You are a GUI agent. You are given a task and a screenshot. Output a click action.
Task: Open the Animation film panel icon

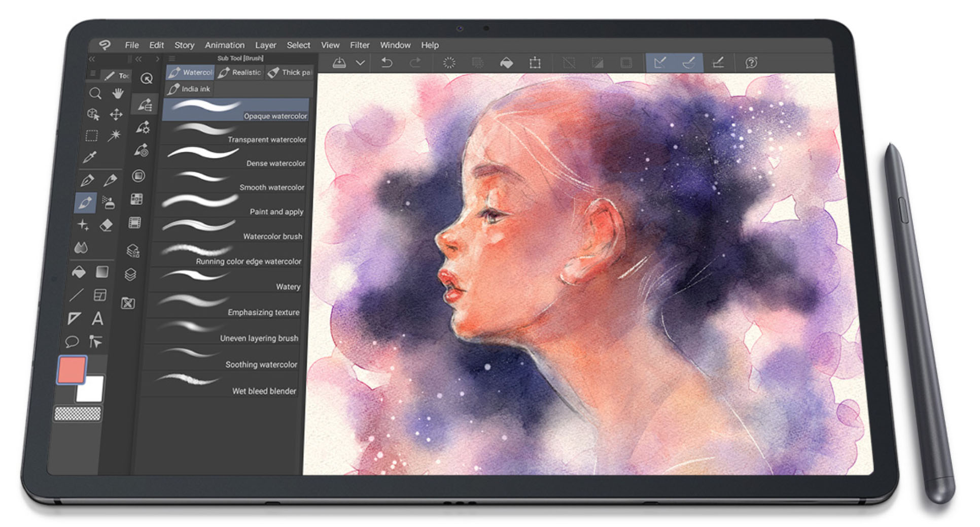coord(135,223)
